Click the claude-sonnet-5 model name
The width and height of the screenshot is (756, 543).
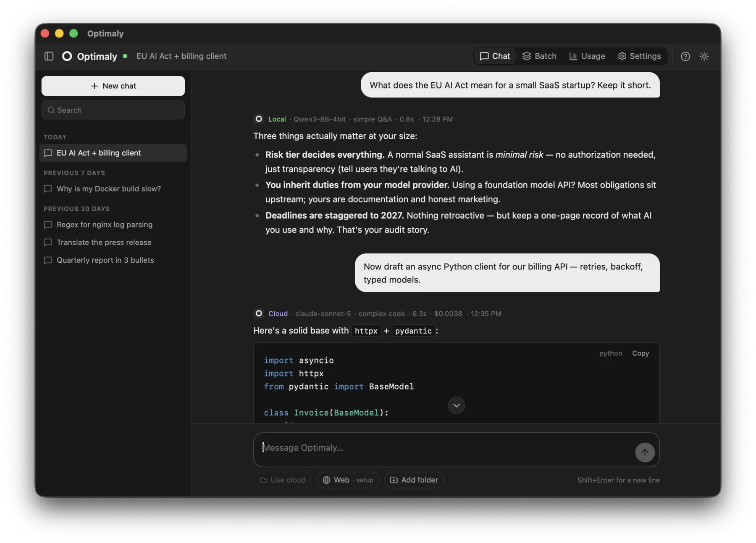(323, 313)
